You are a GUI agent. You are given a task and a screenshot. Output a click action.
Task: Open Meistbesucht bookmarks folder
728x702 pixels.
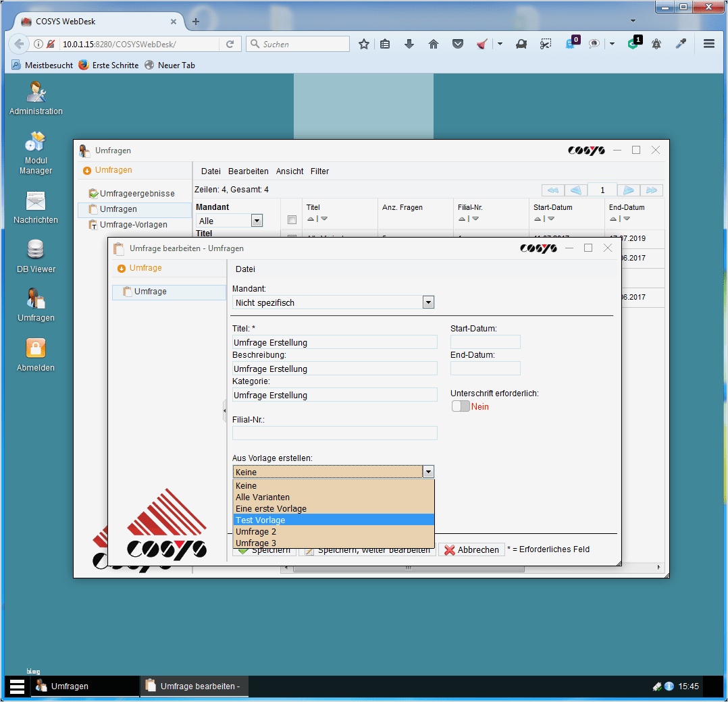coord(43,65)
